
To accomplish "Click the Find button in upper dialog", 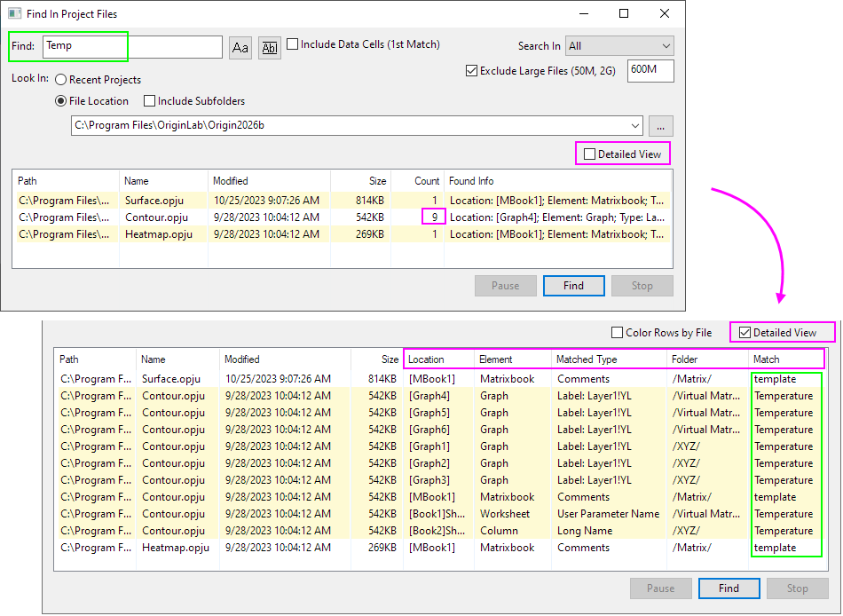I will 573,286.
